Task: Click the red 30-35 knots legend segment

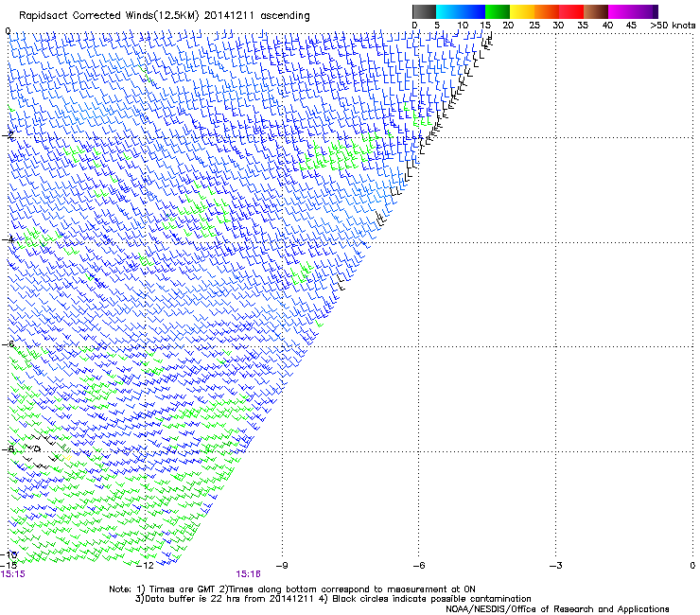Action: (571, 11)
